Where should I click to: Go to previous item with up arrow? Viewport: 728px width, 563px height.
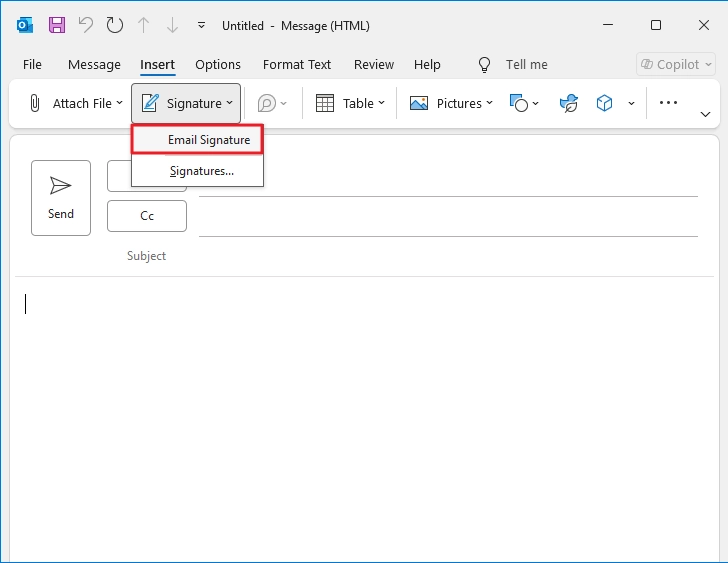coord(143,25)
